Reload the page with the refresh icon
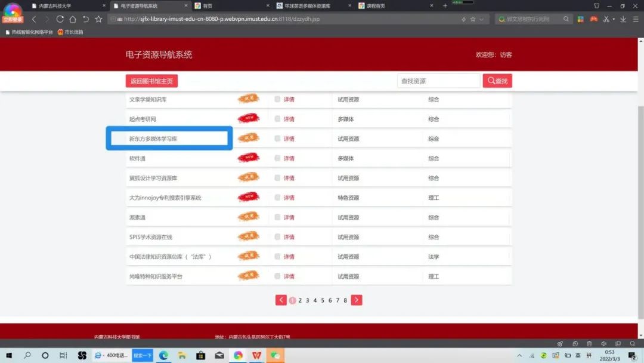Viewport: 644px width, 363px height. [x=60, y=19]
